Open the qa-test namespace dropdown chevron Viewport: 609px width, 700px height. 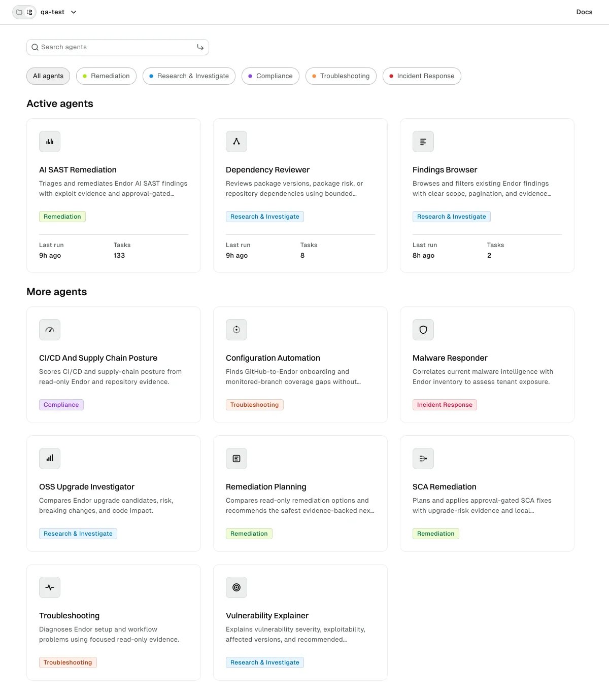pyautogui.click(x=74, y=12)
